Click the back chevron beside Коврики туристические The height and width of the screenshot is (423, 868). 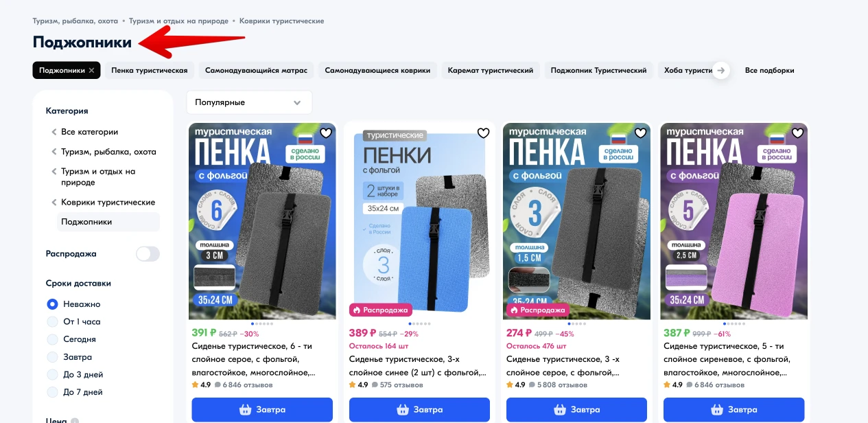coord(54,203)
